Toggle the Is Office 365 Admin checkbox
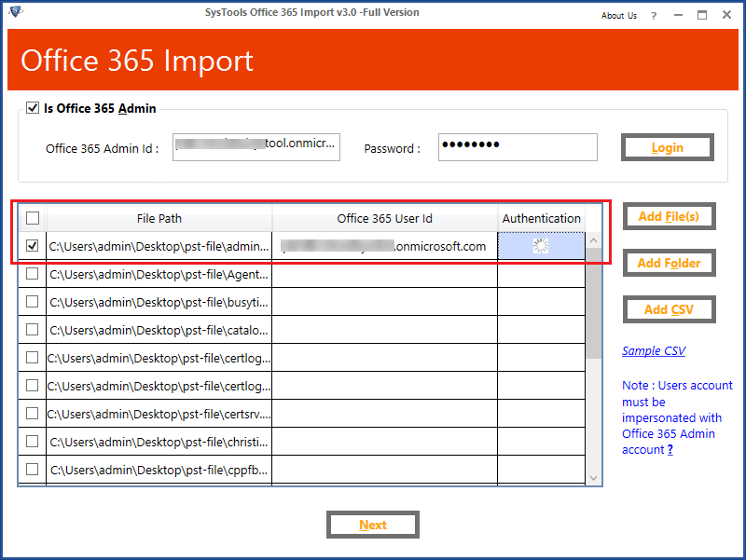746x560 pixels. click(x=33, y=108)
